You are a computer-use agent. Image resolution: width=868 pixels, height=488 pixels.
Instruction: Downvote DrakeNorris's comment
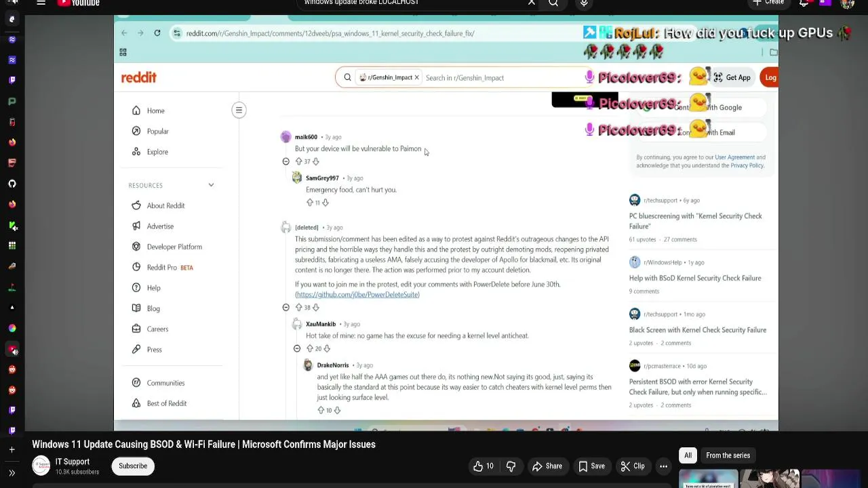pos(337,410)
